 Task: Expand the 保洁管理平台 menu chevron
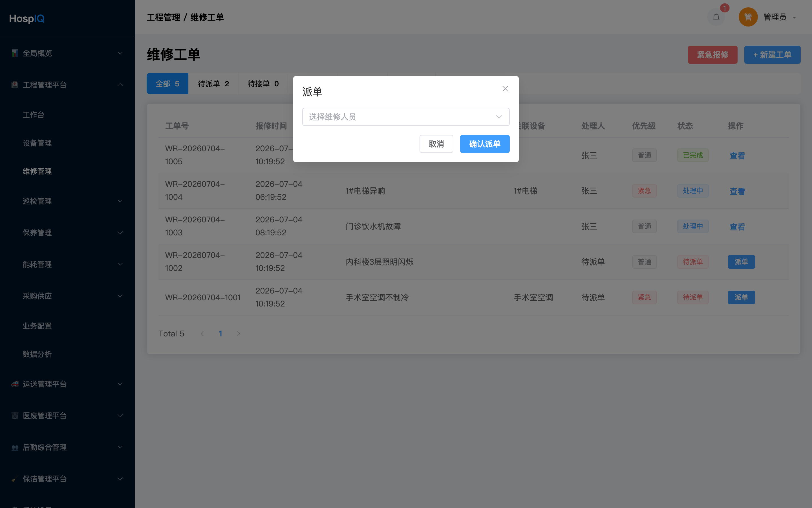click(x=120, y=479)
